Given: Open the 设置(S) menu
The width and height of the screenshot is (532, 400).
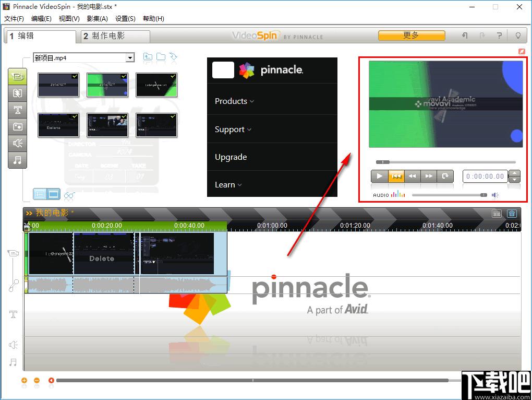Looking at the screenshot, I should (125, 19).
